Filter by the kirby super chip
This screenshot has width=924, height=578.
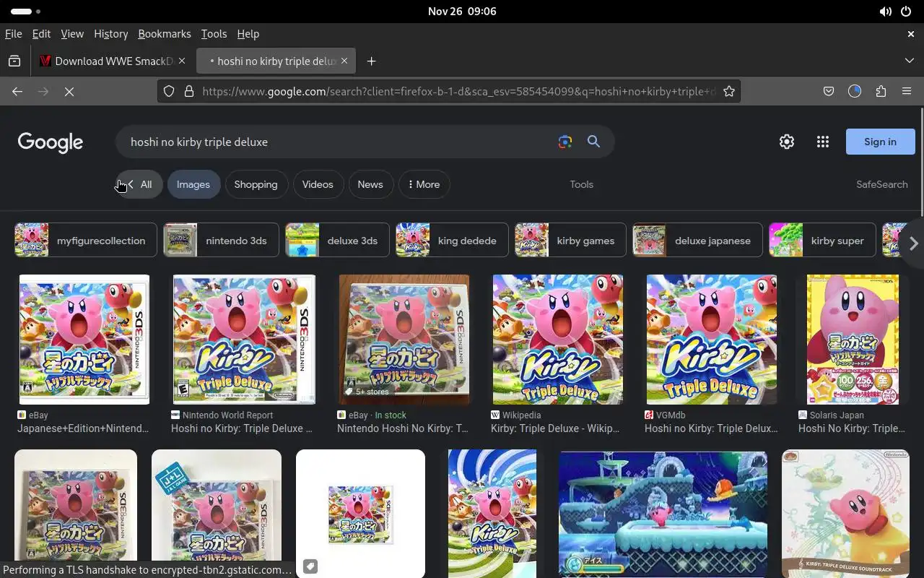pos(822,241)
